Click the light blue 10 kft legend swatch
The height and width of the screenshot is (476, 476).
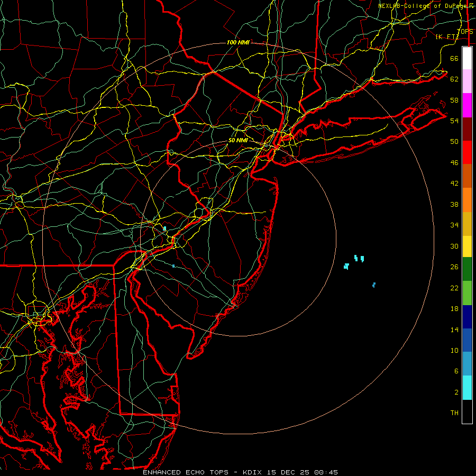(467, 364)
